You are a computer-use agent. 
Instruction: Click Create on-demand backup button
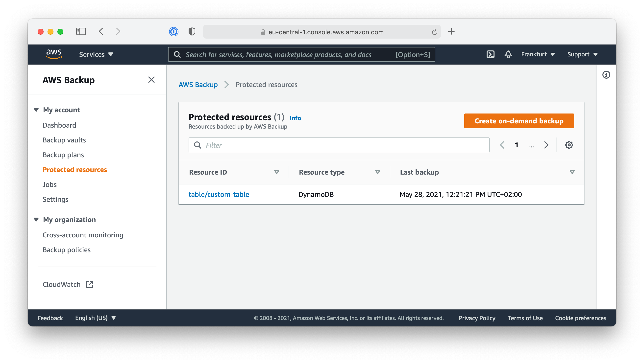point(519,121)
